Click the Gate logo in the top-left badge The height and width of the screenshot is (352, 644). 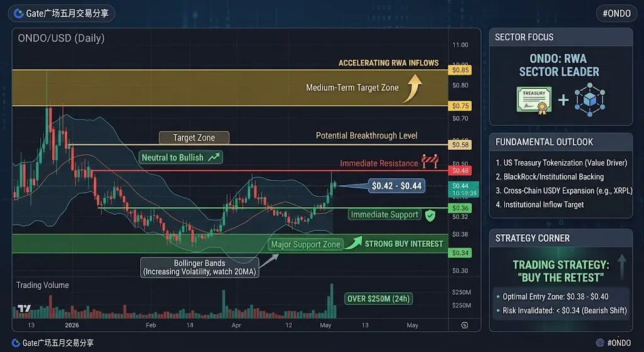pos(18,14)
